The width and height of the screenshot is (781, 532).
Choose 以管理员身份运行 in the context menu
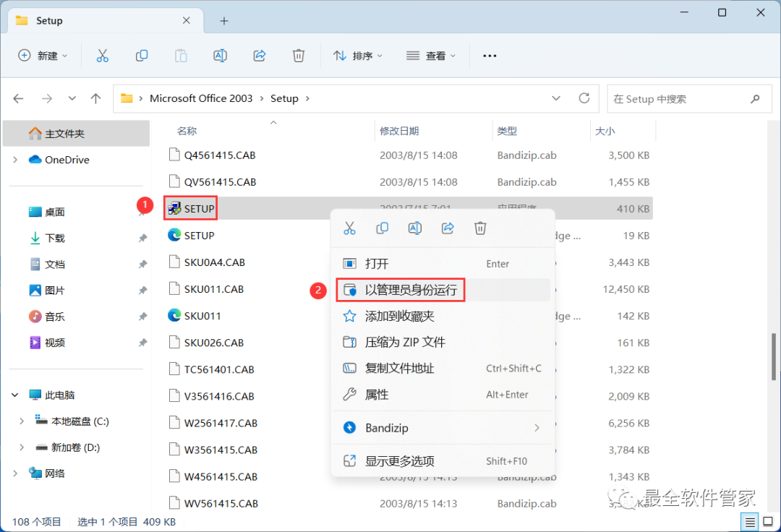(x=443, y=290)
